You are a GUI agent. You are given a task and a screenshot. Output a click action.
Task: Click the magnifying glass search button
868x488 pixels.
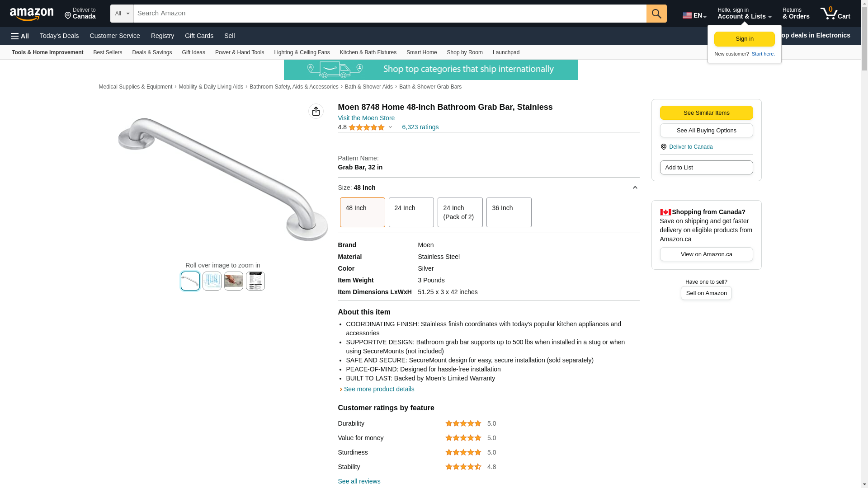pos(656,14)
